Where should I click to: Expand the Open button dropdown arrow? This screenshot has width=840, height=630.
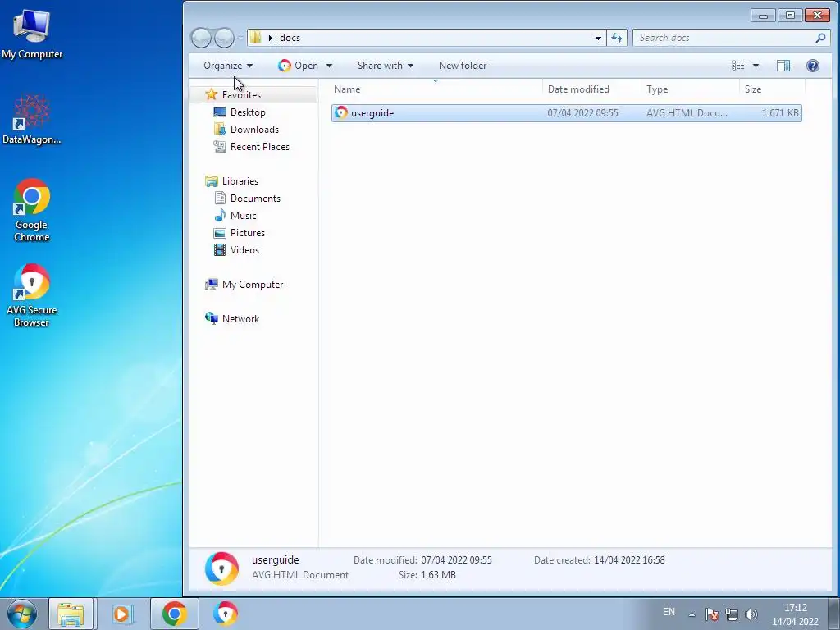tap(330, 66)
